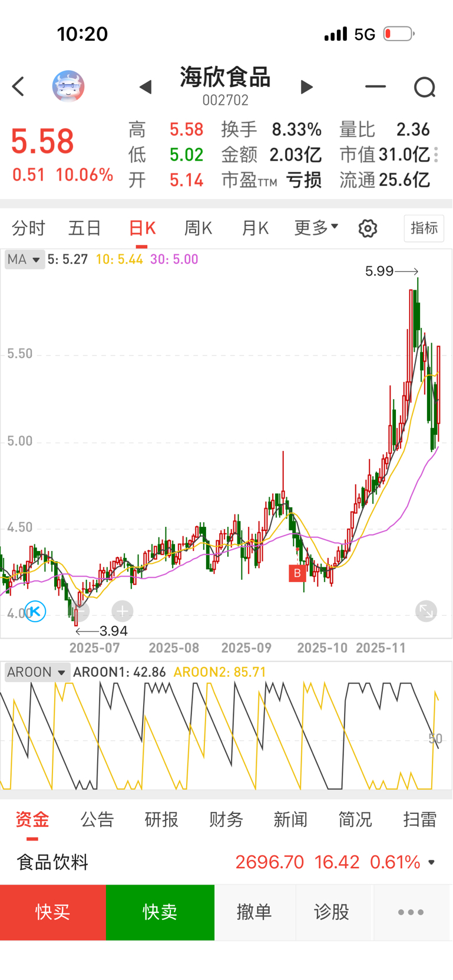Tap the change percent 10.06%

(84, 175)
